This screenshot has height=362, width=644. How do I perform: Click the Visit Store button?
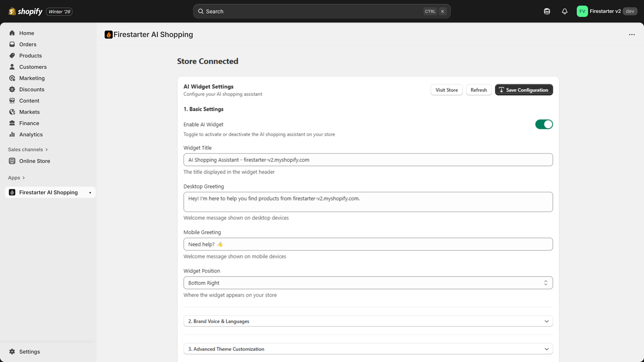pos(446,90)
